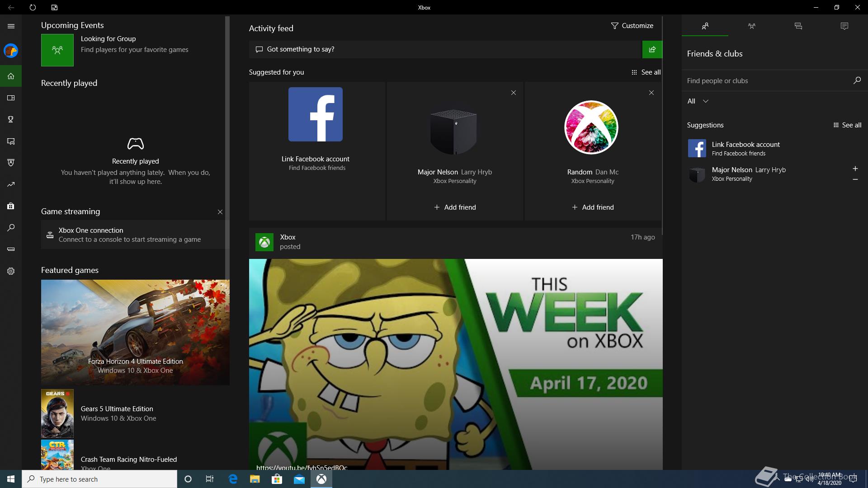Switch to Activity alerts tab
Screen dimensions: 868x488
coord(844,26)
